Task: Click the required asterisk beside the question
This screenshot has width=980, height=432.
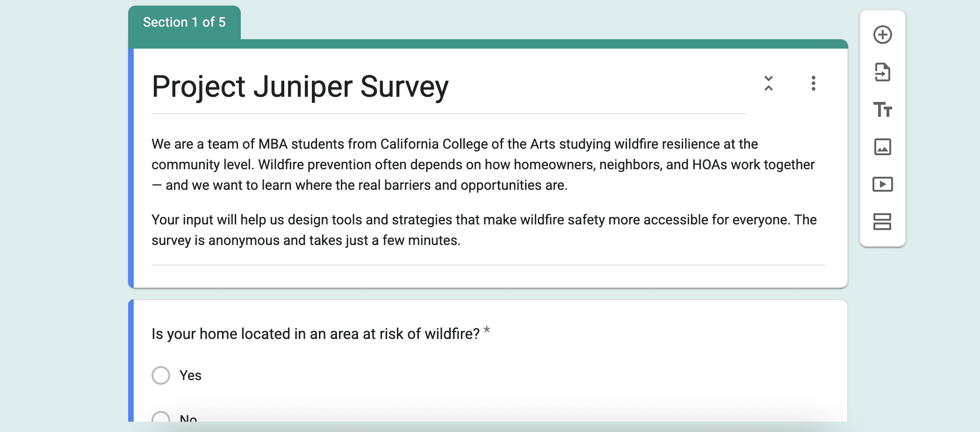Action: pos(487,331)
